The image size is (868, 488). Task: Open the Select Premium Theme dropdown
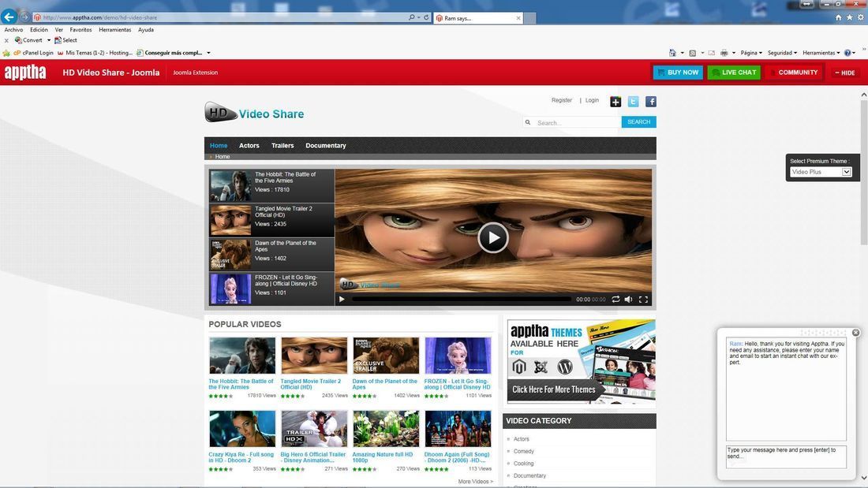[821, 172]
